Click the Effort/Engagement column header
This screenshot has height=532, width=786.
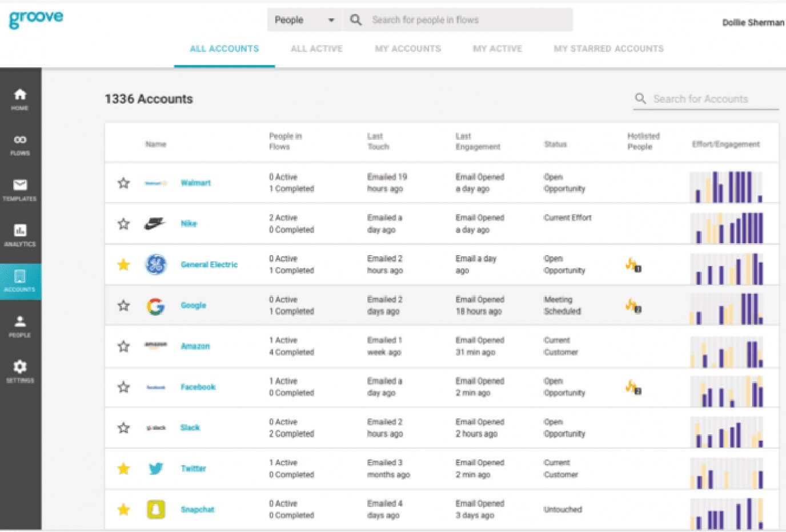pos(725,144)
